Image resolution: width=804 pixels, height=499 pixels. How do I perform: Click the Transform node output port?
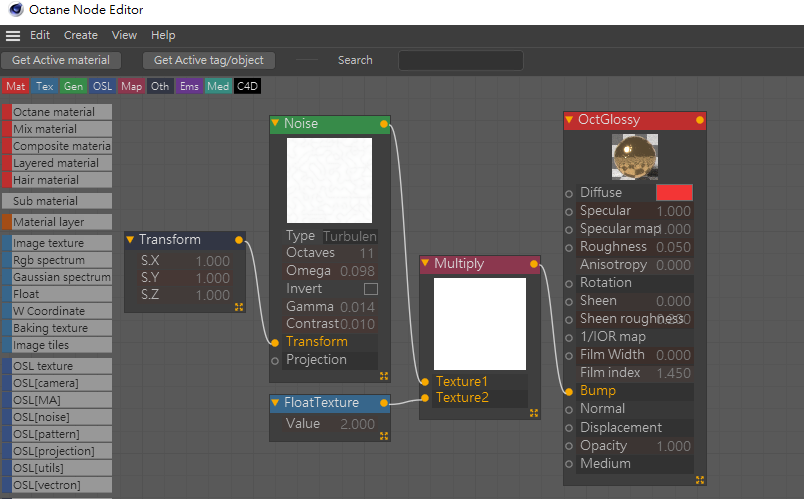239,240
